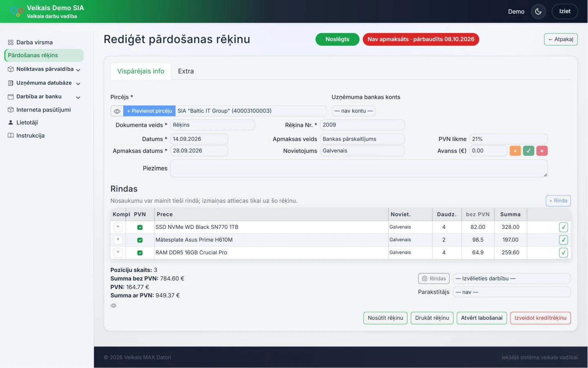Go back with the Atpakaļ button
Viewport: 588px width, 368px height.
tap(561, 39)
